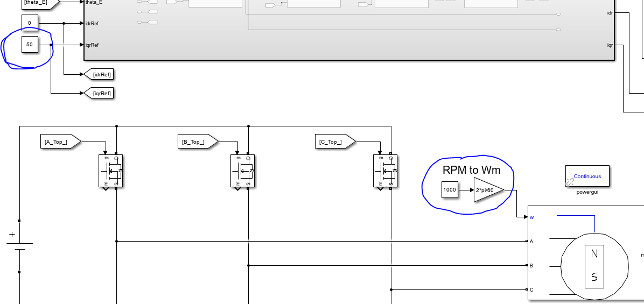Select the [C_Top_] From tag block
Screen dimensions: 644x304
[335, 142]
